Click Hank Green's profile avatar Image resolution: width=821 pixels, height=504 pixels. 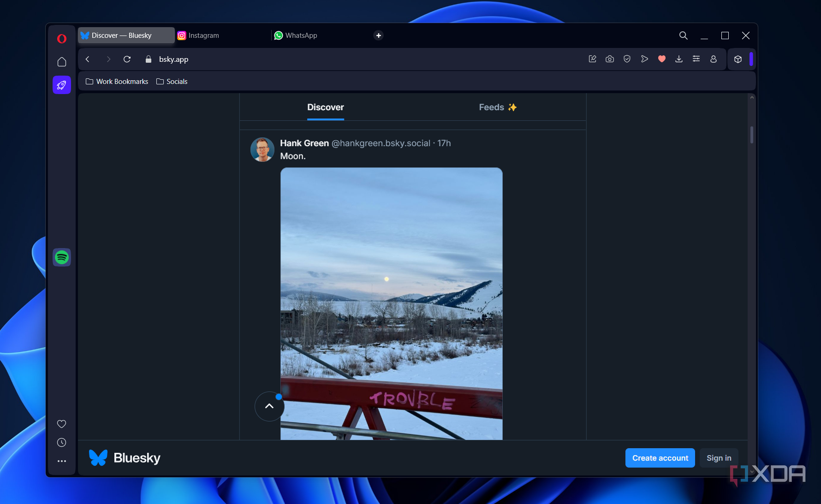[262, 150]
